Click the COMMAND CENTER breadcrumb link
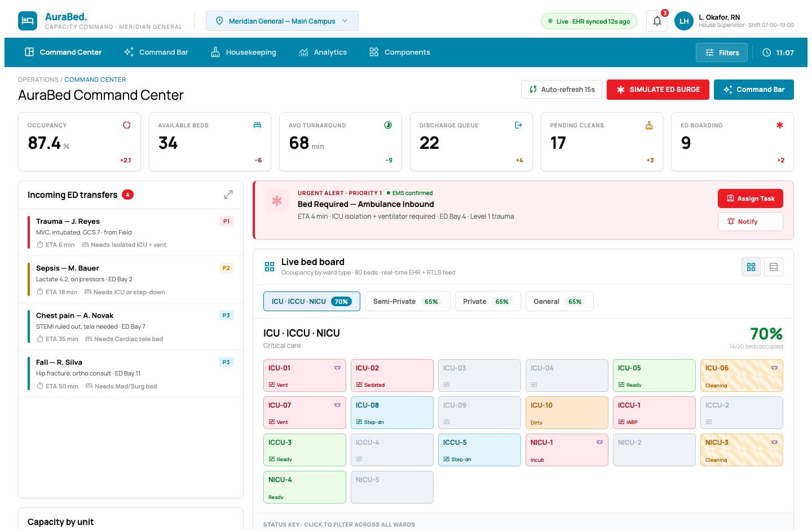This screenshot has width=812, height=530. (95, 79)
